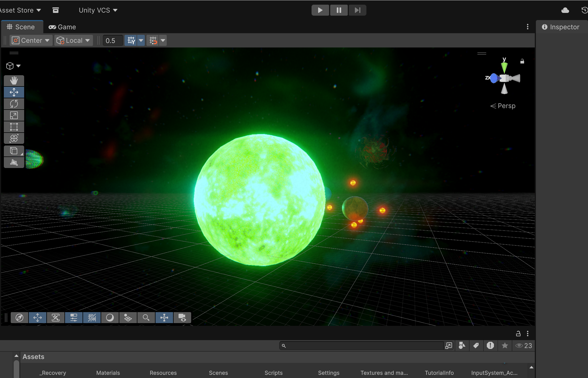The height and width of the screenshot is (378, 588).
Task: Select the Scale tool
Action: [x=14, y=115]
